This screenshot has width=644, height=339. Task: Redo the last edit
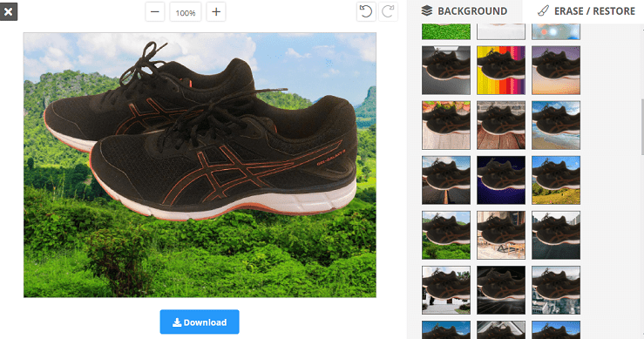[x=388, y=11]
